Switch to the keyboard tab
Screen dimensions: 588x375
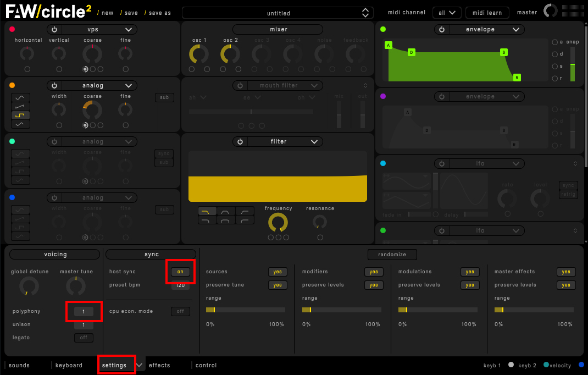pos(69,365)
